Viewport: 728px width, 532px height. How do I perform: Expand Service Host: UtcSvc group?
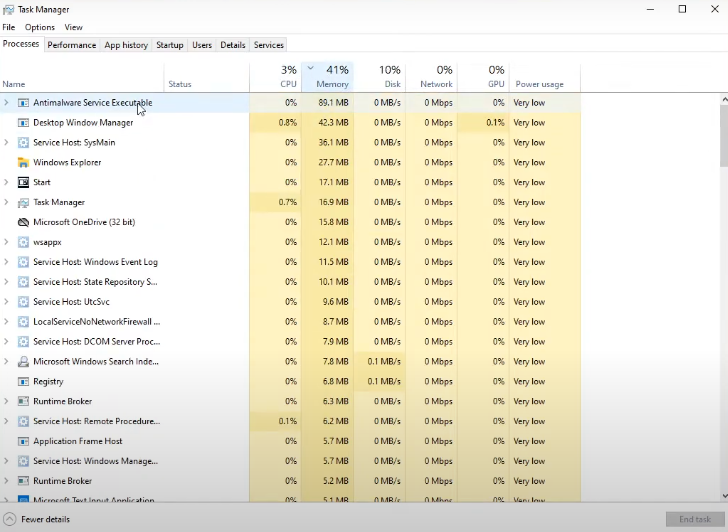pyautogui.click(x=6, y=302)
